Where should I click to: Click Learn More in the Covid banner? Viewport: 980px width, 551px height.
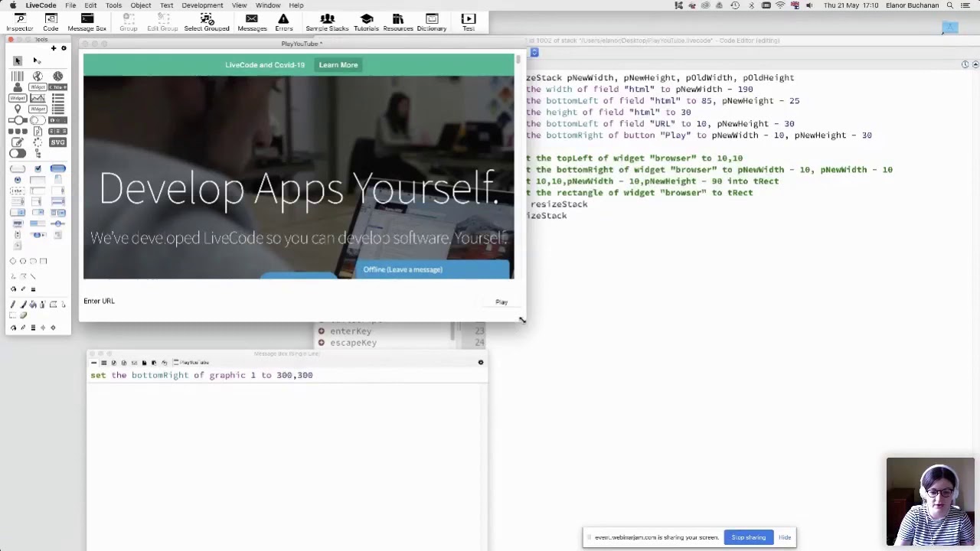(338, 65)
